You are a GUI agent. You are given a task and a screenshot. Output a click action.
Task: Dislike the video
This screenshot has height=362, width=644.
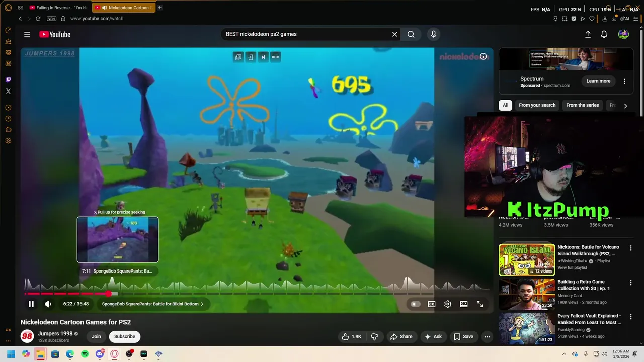pos(374,336)
